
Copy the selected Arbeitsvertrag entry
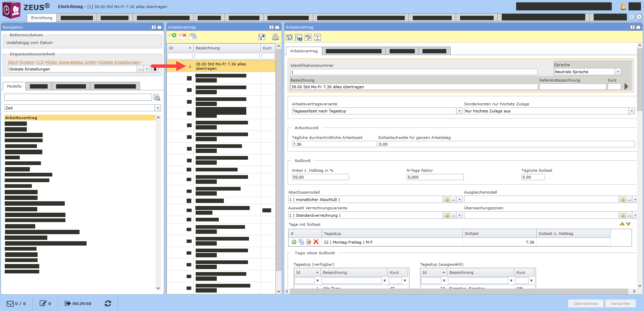point(193,37)
